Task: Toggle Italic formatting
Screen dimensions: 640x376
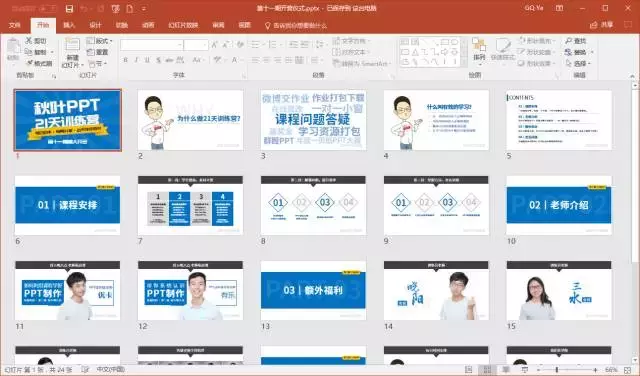Action: (136, 60)
